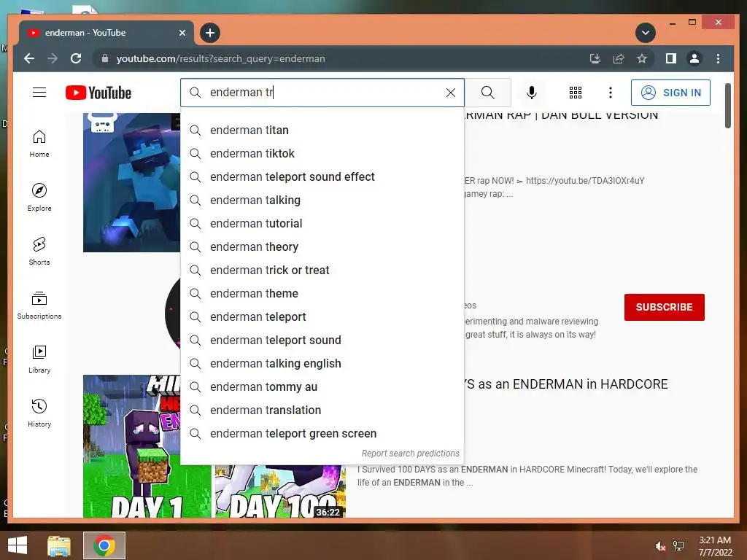
Task: Go back with the browser back arrow
Action: (x=29, y=58)
